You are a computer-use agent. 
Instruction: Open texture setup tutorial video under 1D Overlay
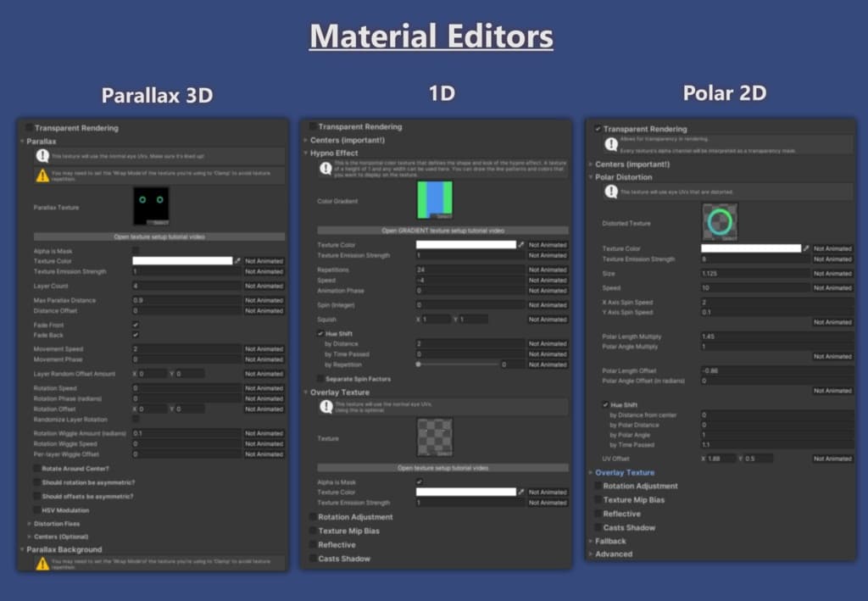click(x=442, y=468)
